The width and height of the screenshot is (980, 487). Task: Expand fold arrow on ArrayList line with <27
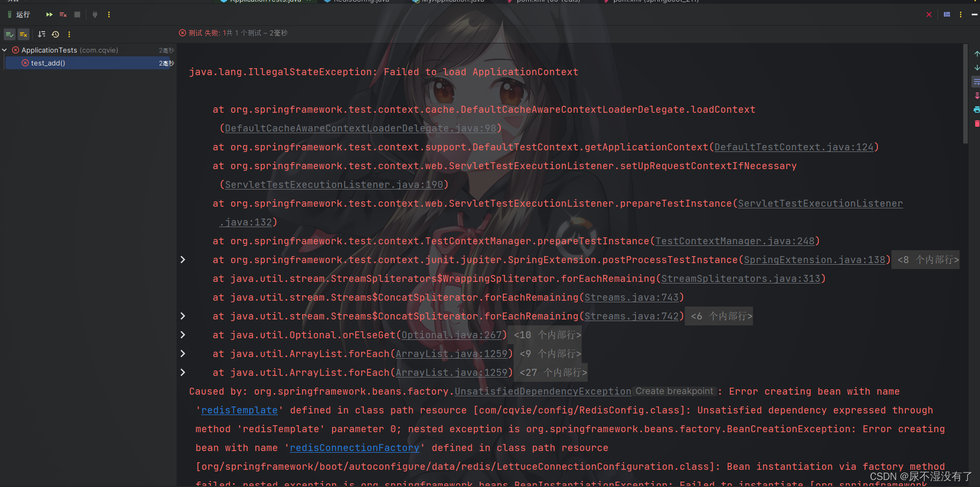(x=183, y=373)
